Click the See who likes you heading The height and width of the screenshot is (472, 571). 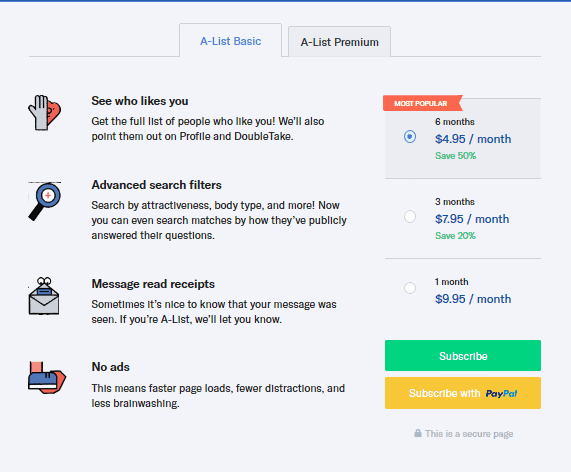pos(140,101)
